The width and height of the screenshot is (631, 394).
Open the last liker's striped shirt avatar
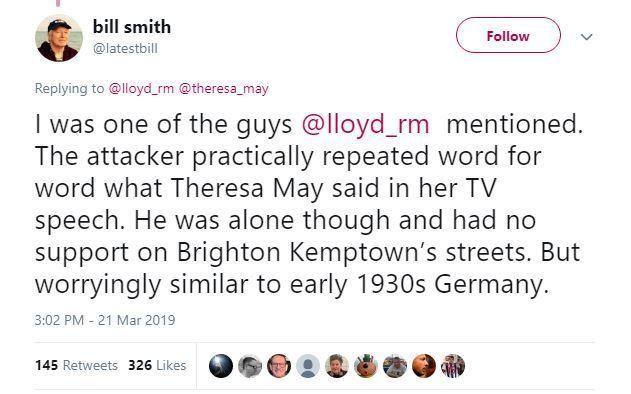click(453, 366)
